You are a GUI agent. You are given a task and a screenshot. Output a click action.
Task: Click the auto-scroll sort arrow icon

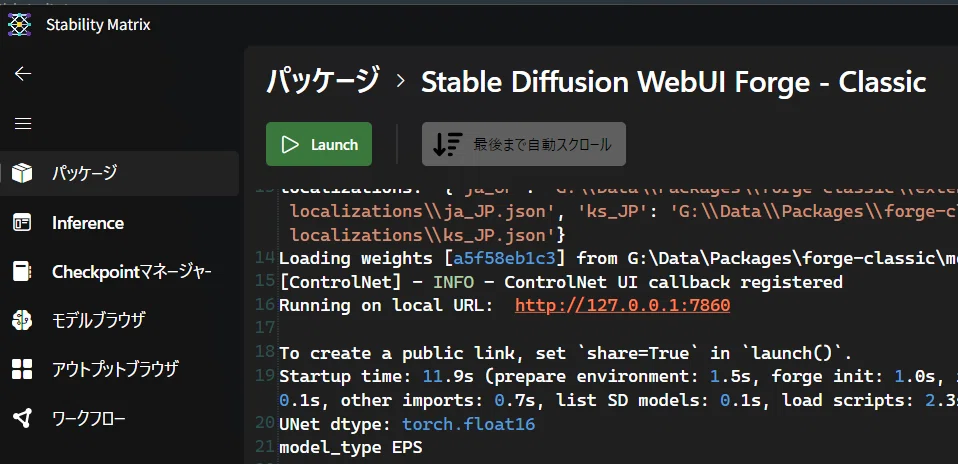click(447, 144)
